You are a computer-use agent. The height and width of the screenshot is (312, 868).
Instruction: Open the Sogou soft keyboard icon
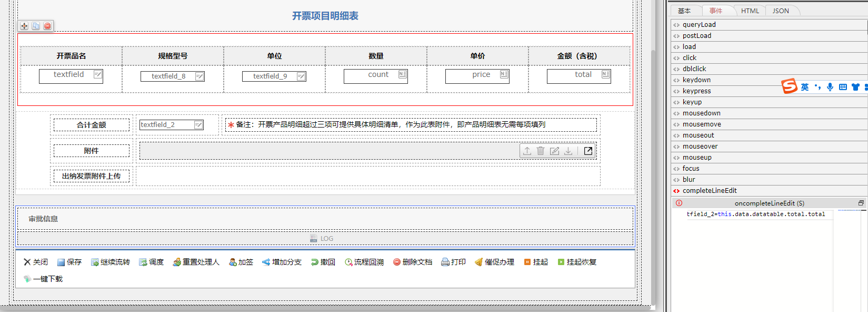point(843,87)
